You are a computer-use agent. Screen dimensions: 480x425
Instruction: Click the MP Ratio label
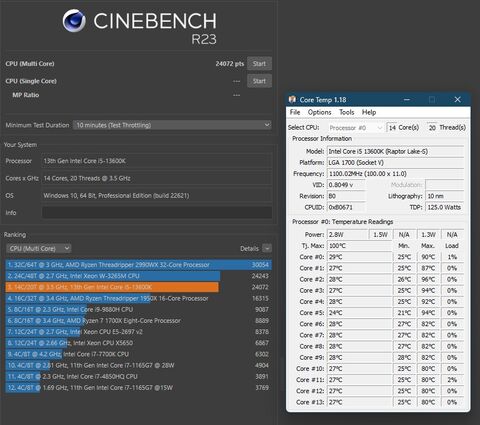pos(26,95)
